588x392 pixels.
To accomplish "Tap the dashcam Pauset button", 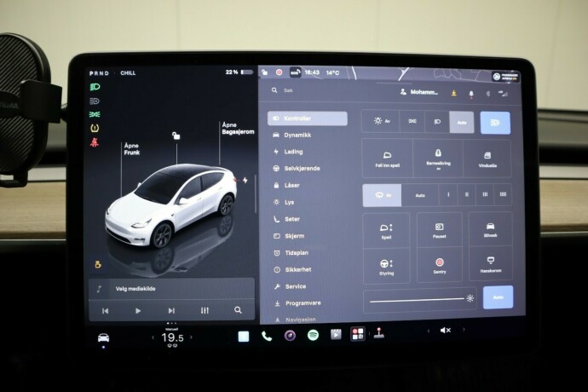I will 439,230.
